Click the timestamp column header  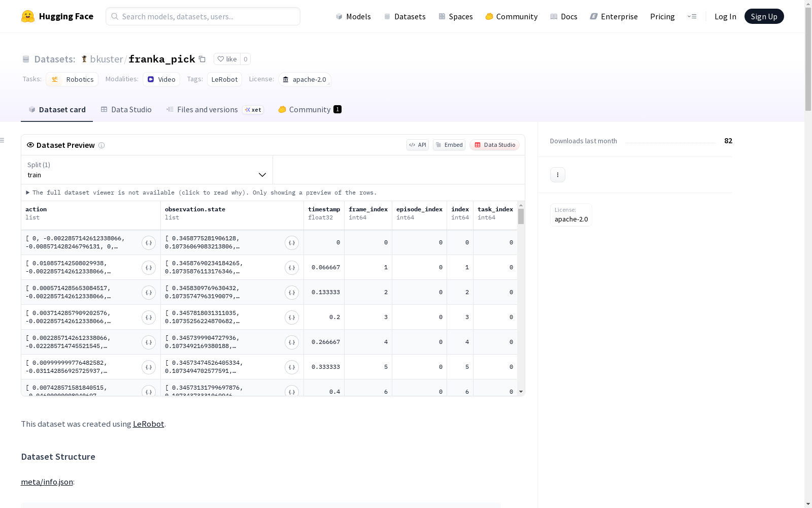point(324,215)
